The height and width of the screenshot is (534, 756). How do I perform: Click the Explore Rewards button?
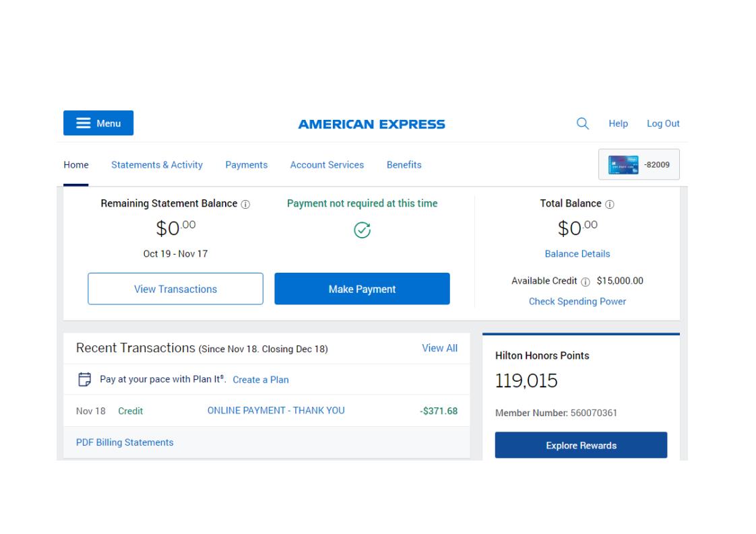[581, 445]
